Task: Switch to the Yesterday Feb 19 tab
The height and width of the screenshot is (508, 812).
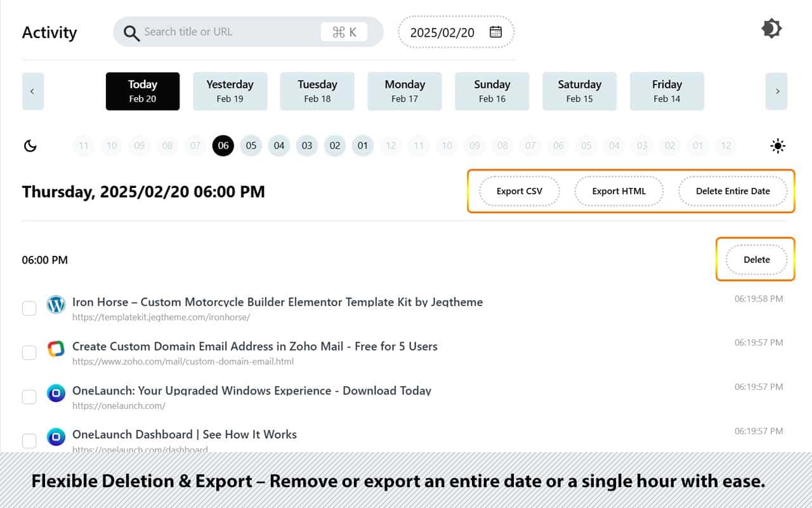Action: click(230, 91)
